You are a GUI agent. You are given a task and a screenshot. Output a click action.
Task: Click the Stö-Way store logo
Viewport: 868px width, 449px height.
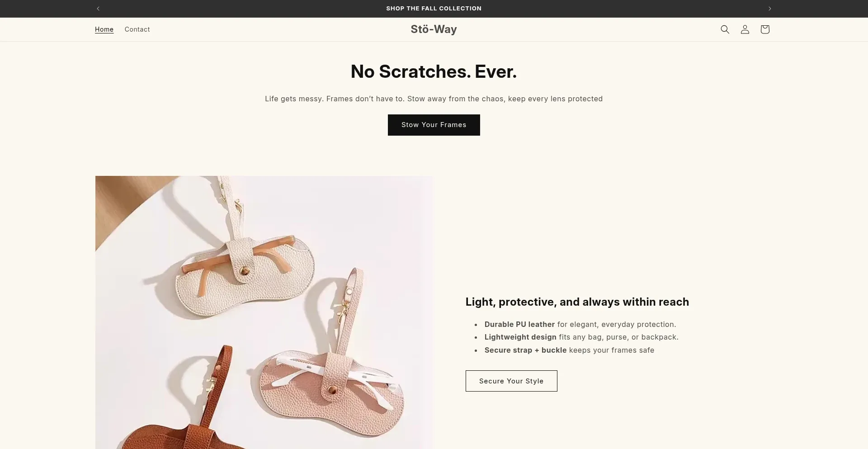434,29
